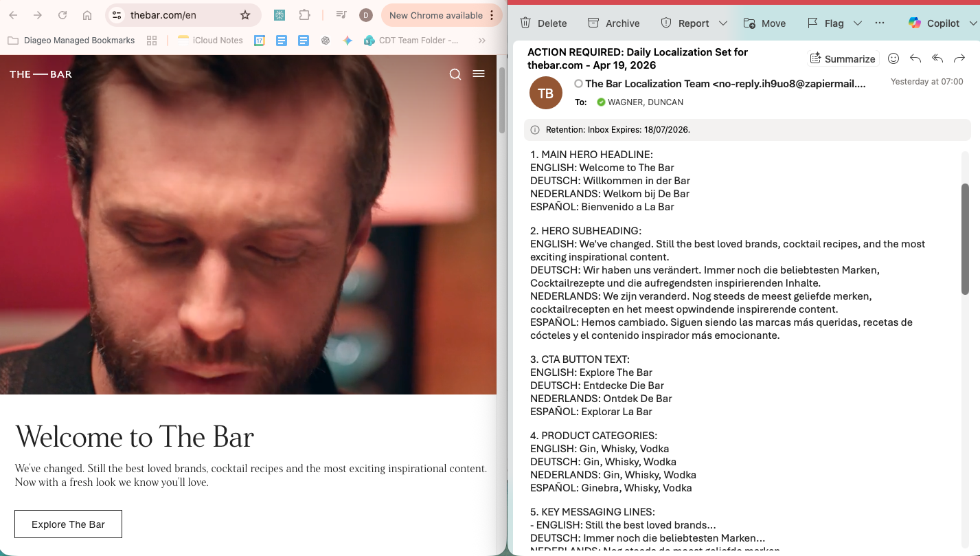Click 'Yesterday at 07:00' timestamp
Image resolution: width=980 pixels, height=556 pixels.
tap(926, 82)
